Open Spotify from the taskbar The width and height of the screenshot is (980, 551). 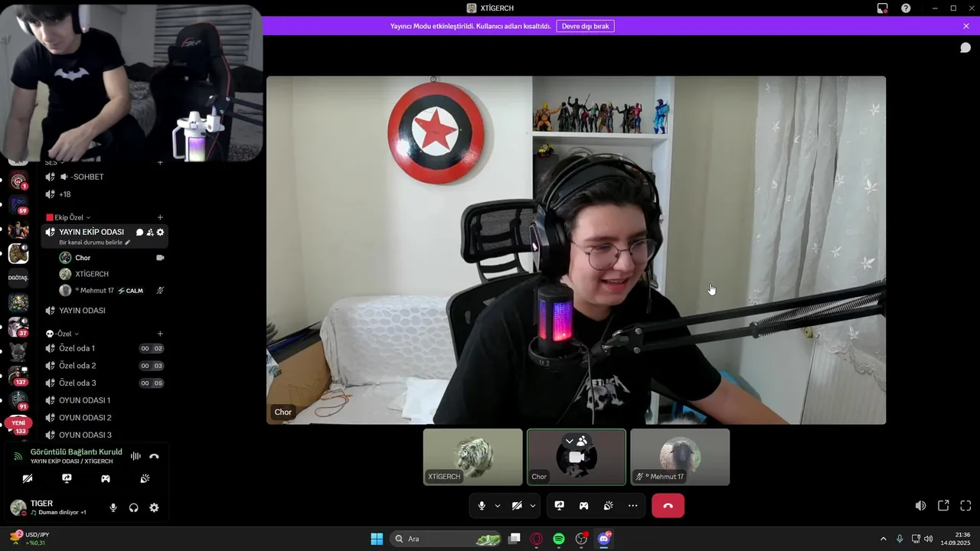tap(559, 539)
